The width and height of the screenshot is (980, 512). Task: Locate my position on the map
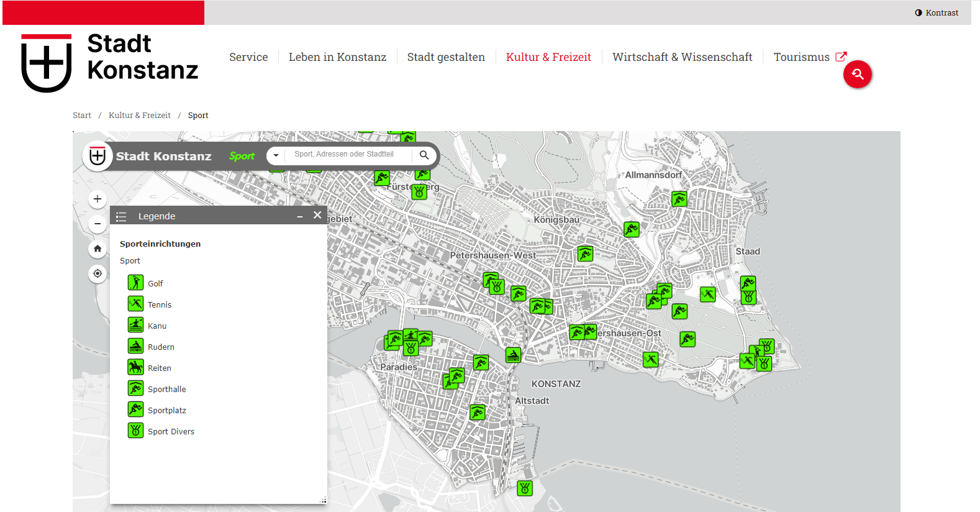click(x=98, y=273)
